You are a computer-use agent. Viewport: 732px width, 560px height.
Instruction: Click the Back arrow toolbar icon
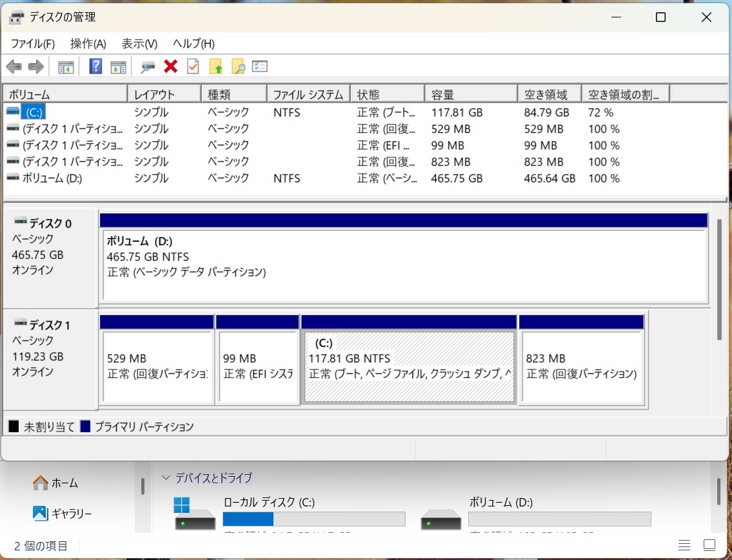coord(14,67)
